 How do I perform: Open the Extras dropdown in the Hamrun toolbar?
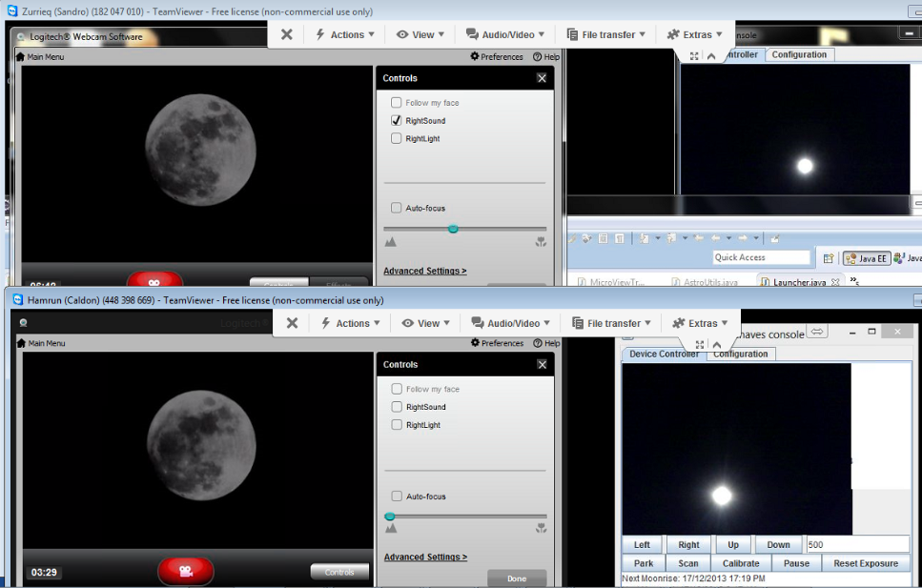point(701,323)
